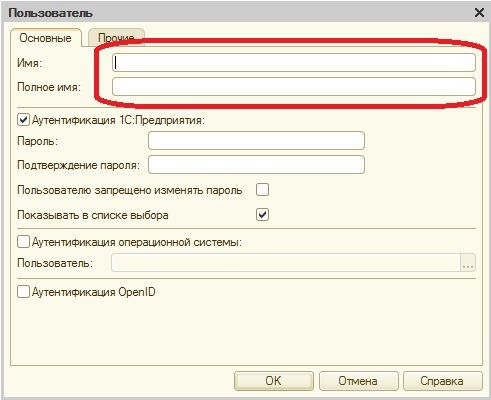
Task: Click the disabled Пользователь OS field
Action: [286, 263]
